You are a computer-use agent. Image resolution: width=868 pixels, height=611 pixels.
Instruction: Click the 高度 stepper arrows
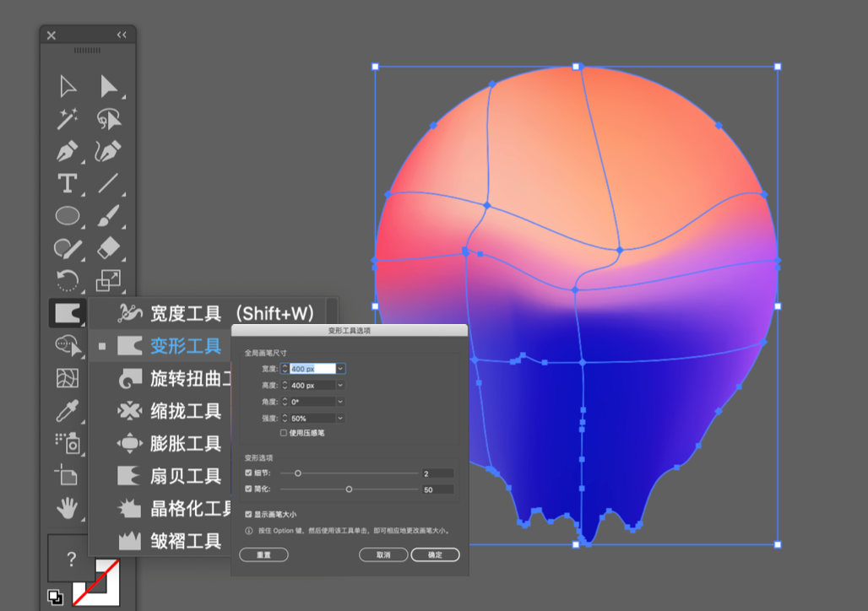click(285, 385)
